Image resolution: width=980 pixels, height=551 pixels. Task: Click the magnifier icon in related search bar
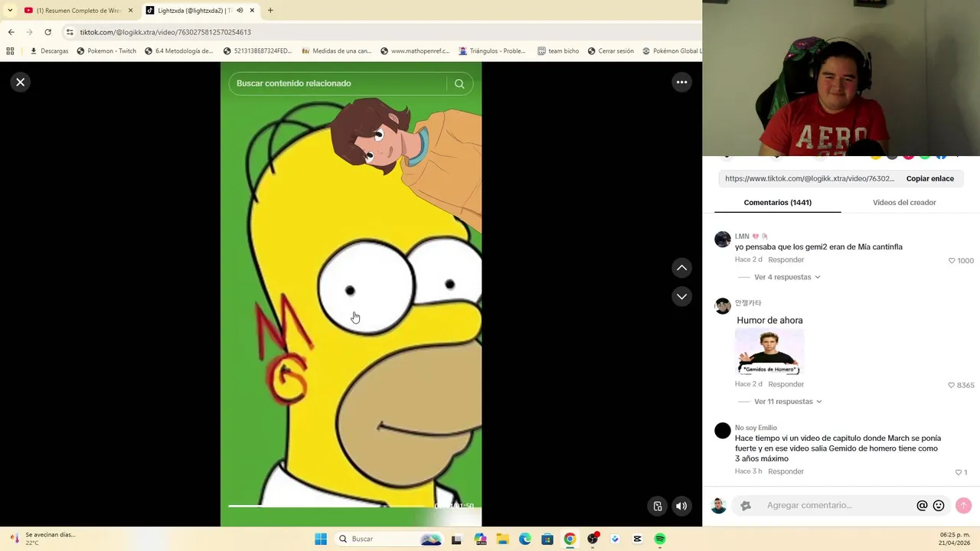(459, 83)
